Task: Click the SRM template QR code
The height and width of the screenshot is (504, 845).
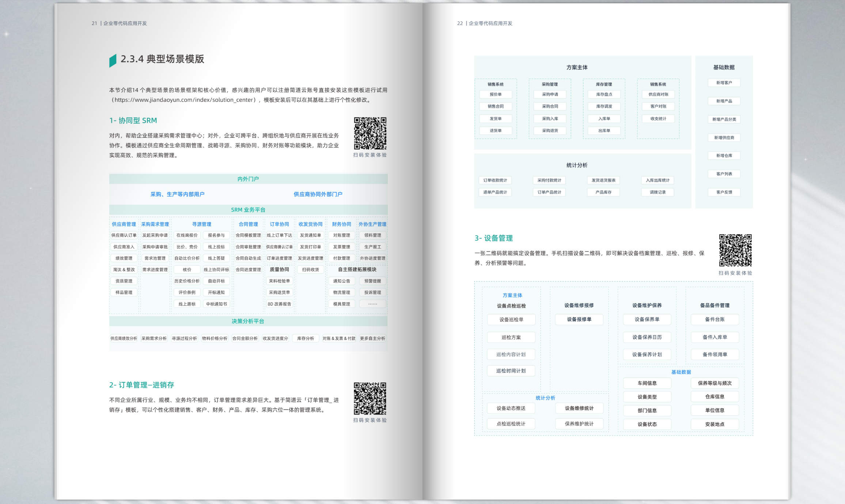Action: coord(370,133)
